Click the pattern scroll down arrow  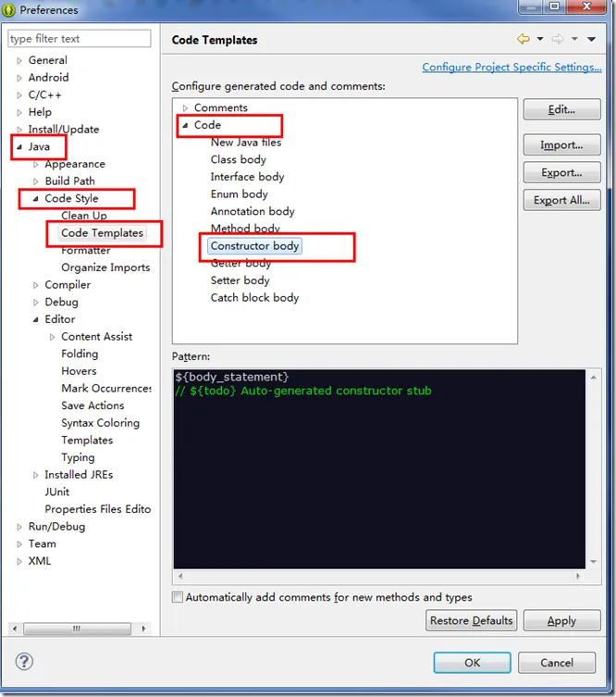tap(594, 562)
